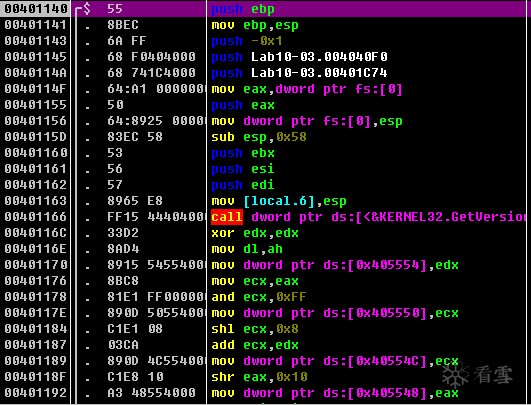The image size is (531, 405).
Task: Select address 00401166 in address column
Action: [36, 217]
